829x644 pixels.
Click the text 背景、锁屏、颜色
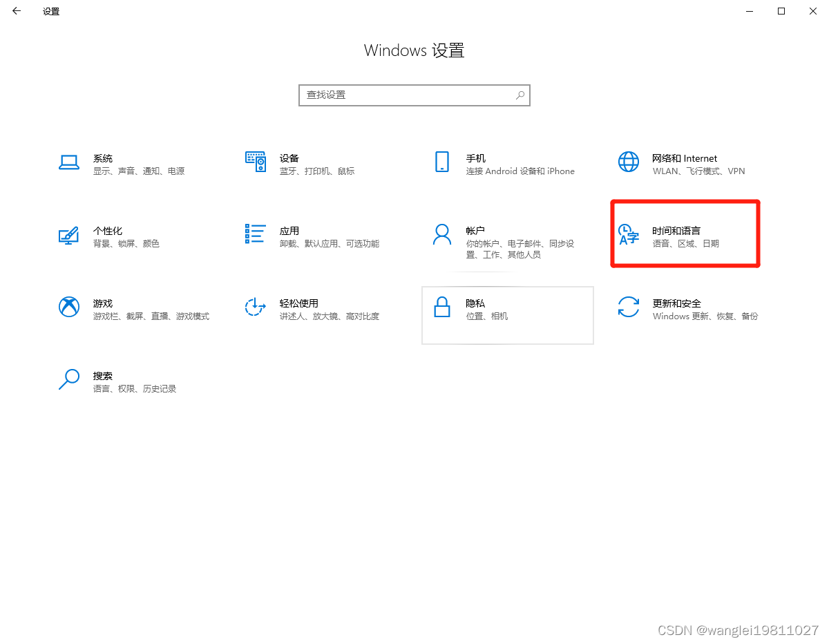coord(126,244)
